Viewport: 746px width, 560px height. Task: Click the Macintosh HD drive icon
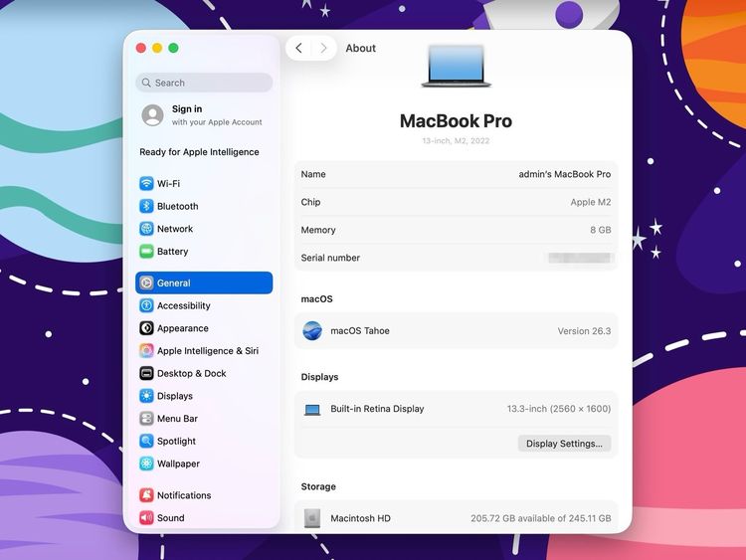tap(312, 518)
